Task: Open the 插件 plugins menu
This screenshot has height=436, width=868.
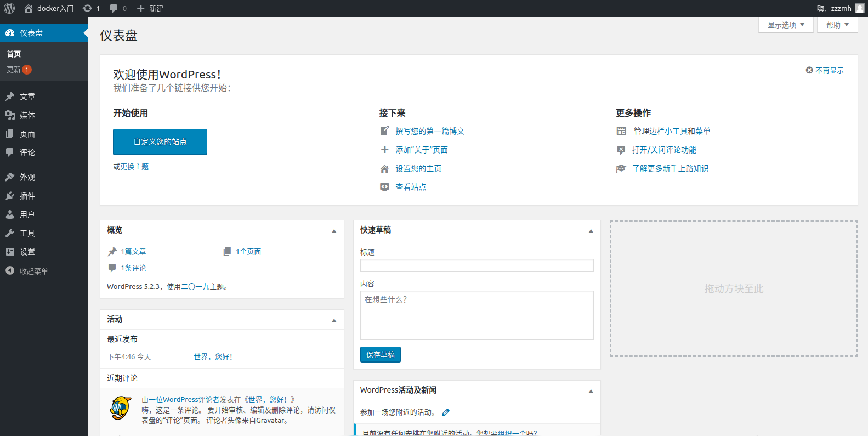Action: (27, 196)
